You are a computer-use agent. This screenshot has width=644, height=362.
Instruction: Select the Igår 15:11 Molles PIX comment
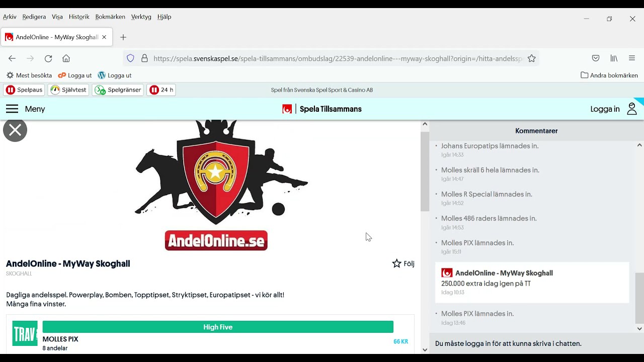(477, 243)
